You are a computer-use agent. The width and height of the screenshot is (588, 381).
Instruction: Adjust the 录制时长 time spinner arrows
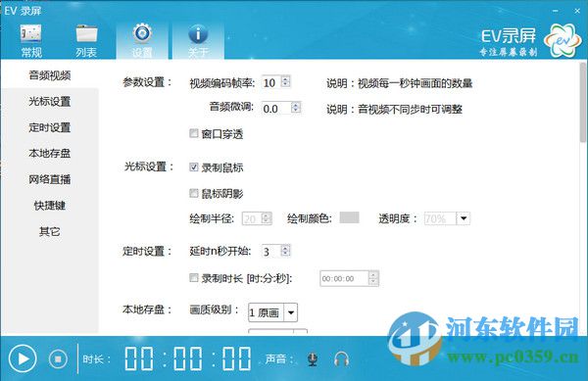(373, 279)
